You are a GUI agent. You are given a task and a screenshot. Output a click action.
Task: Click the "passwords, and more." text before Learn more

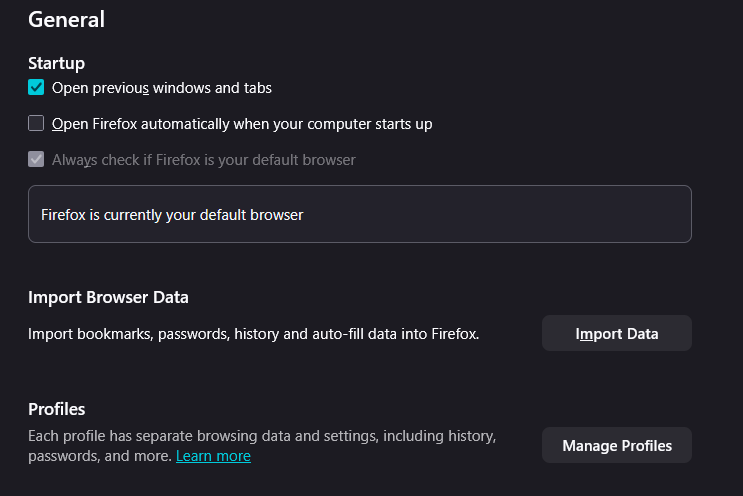tap(100, 456)
